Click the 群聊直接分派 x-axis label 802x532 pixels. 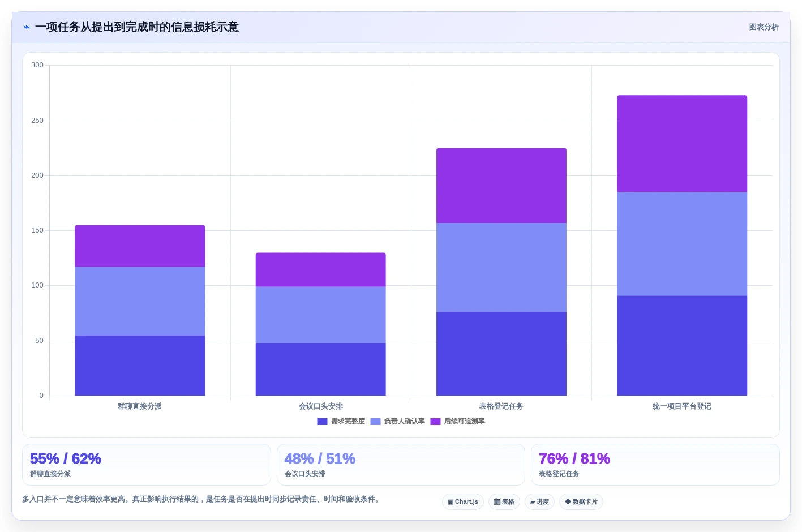coord(140,406)
